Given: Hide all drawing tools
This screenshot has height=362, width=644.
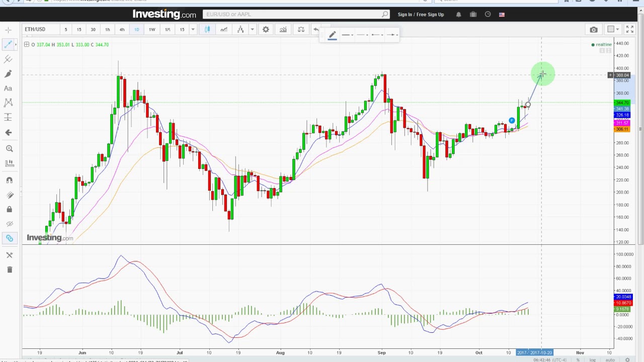Looking at the screenshot, I should [9, 224].
